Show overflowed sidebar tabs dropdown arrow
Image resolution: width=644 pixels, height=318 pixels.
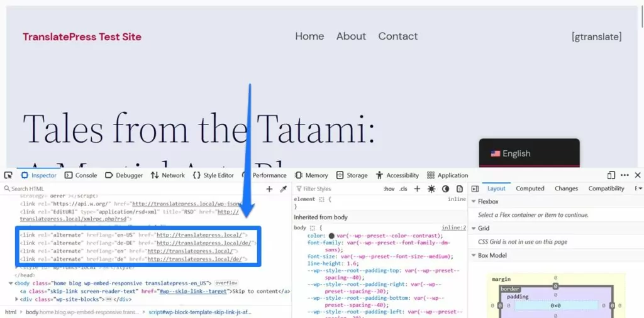(x=639, y=189)
